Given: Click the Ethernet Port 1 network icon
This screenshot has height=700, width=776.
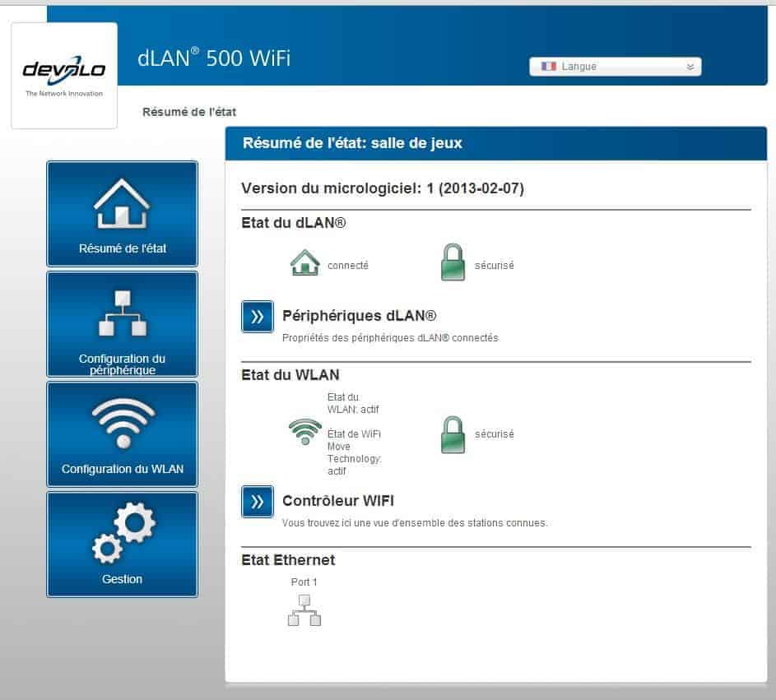Looking at the screenshot, I should point(304,610).
